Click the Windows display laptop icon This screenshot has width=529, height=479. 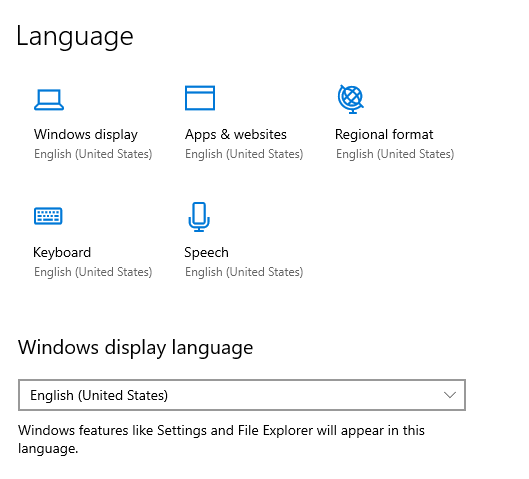pyautogui.click(x=49, y=100)
